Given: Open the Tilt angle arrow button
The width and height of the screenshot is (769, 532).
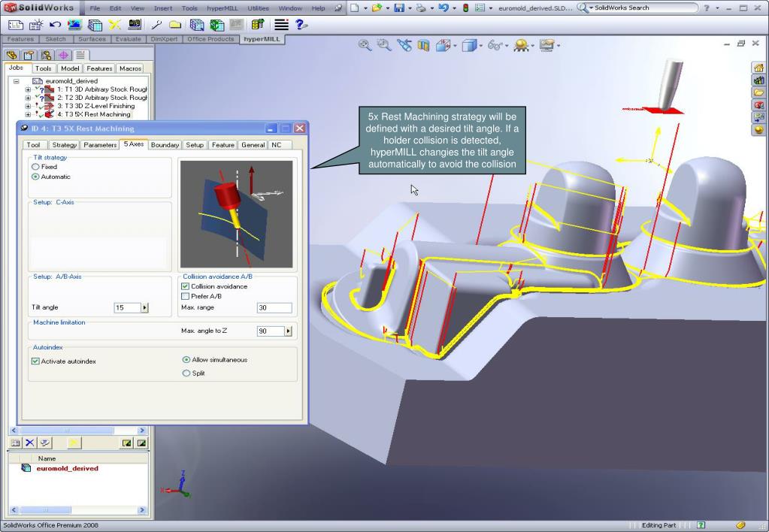Looking at the screenshot, I should (144, 307).
